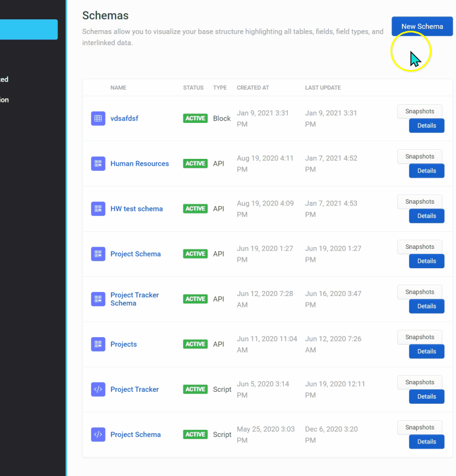Toggle ACTIVE status for Human Resources
This screenshot has width=456, height=476.
coord(196,163)
